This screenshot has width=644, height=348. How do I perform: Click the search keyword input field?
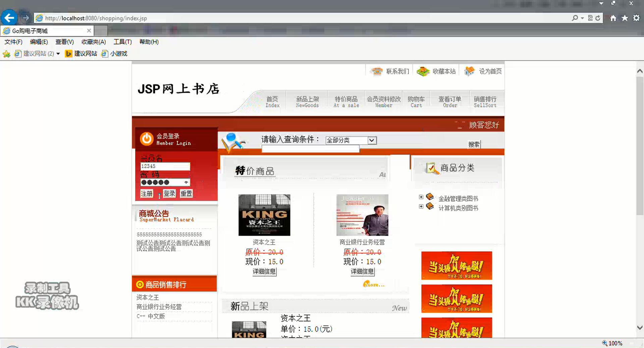[310, 149]
